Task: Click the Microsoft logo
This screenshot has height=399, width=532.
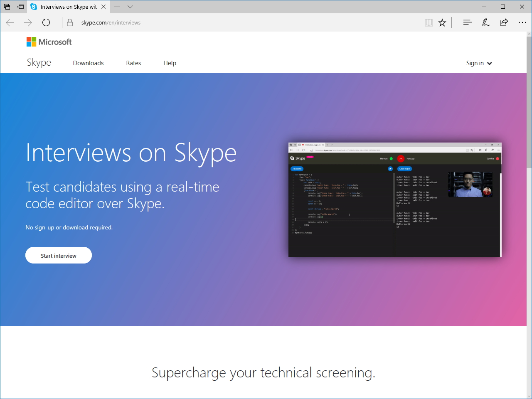Action: coord(49,42)
